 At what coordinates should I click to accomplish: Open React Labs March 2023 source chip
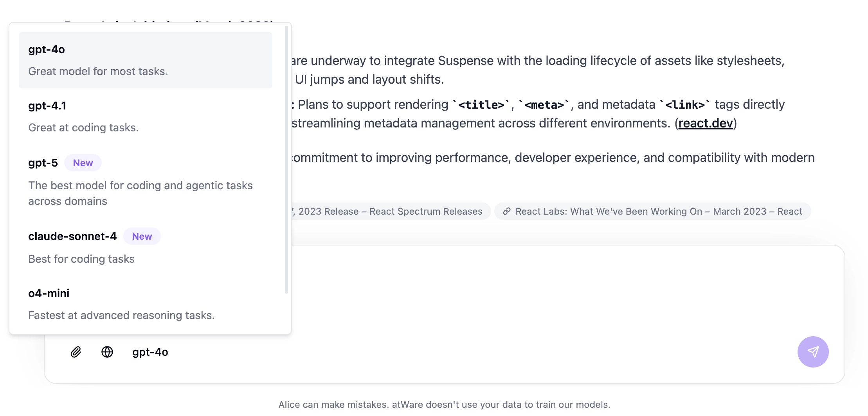653,211
